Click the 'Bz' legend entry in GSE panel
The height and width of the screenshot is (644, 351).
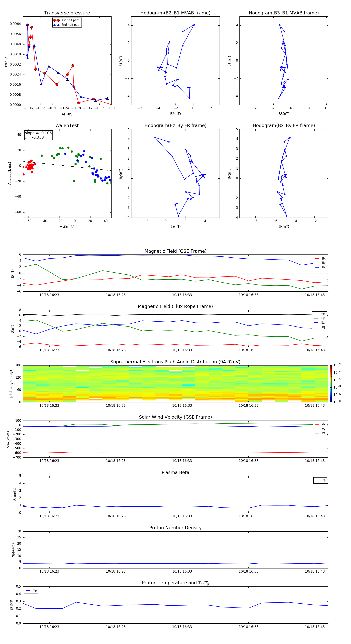pyautogui.click(x=320, y=267)
